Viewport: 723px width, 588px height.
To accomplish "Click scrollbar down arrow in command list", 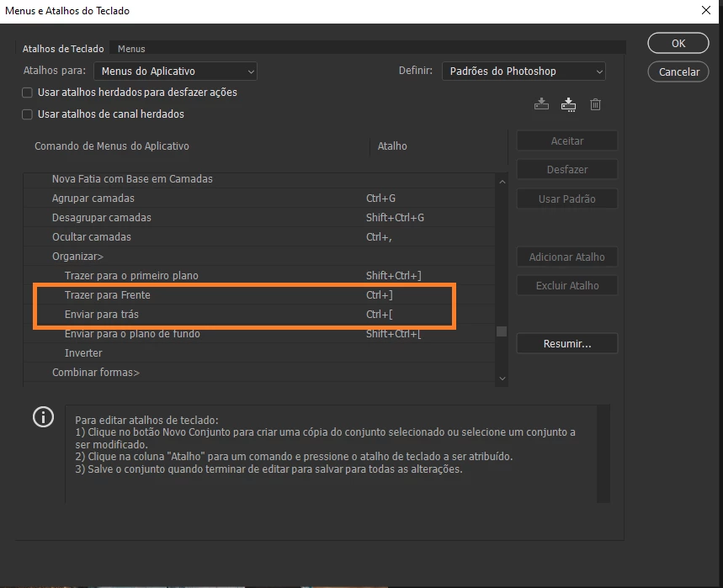I will pos(502,379).
